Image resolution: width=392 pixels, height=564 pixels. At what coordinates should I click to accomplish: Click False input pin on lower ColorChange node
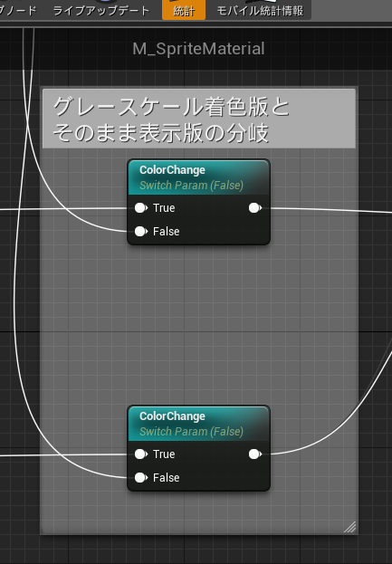[x=141, y=478]
